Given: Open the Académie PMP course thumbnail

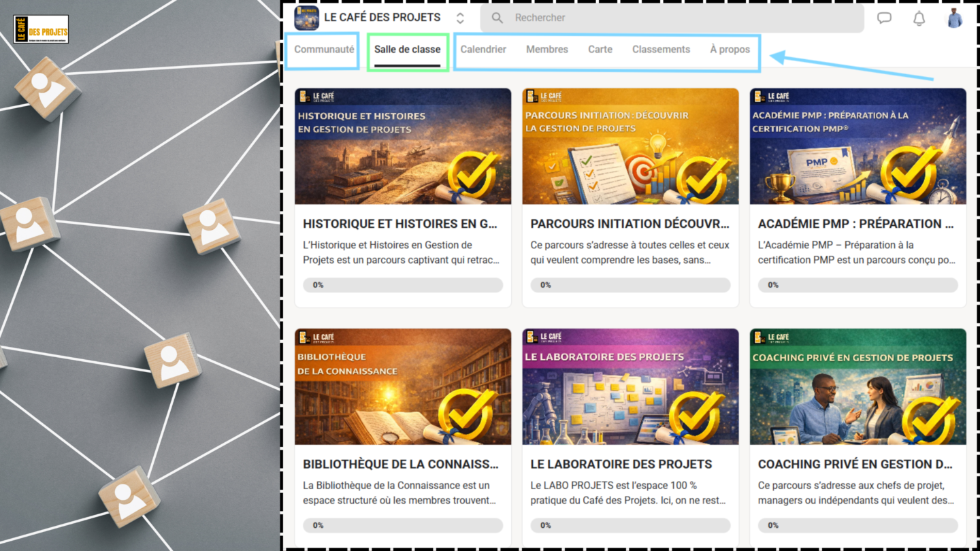Looking at the screenshot, I should 858,146.
